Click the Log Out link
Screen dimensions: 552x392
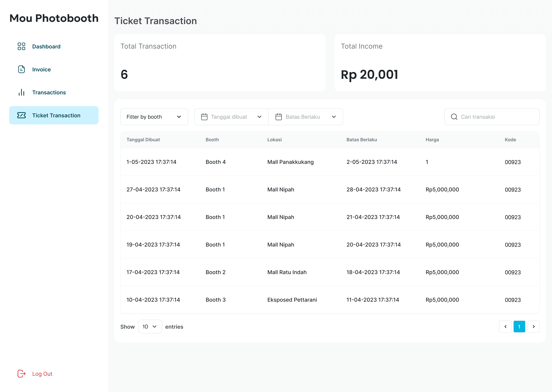click(42, 374)
